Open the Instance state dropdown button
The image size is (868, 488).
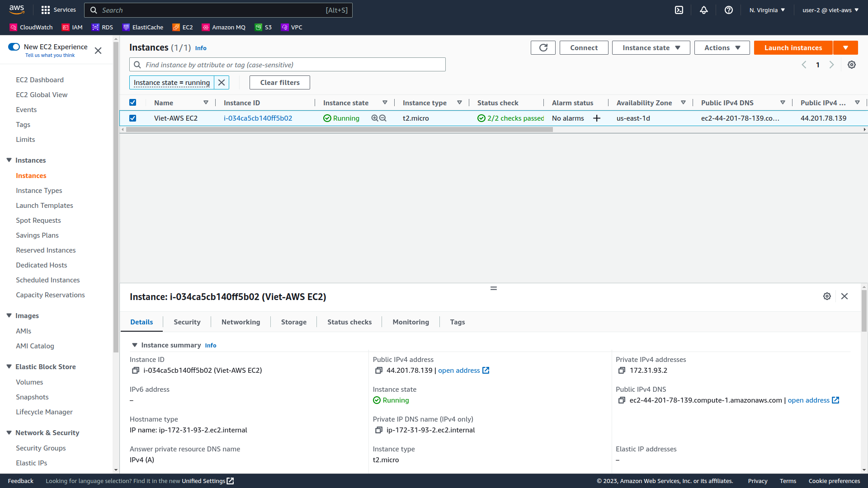(x=651, y=47)
